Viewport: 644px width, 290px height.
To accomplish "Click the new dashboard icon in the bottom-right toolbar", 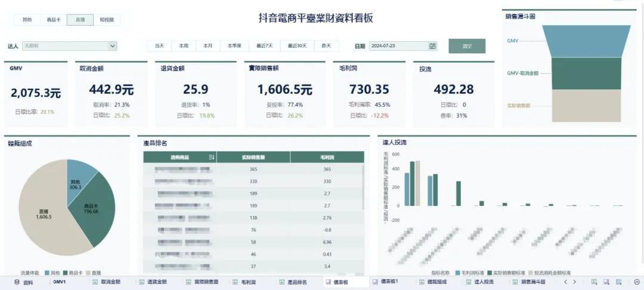I will (x=606, y=282).
